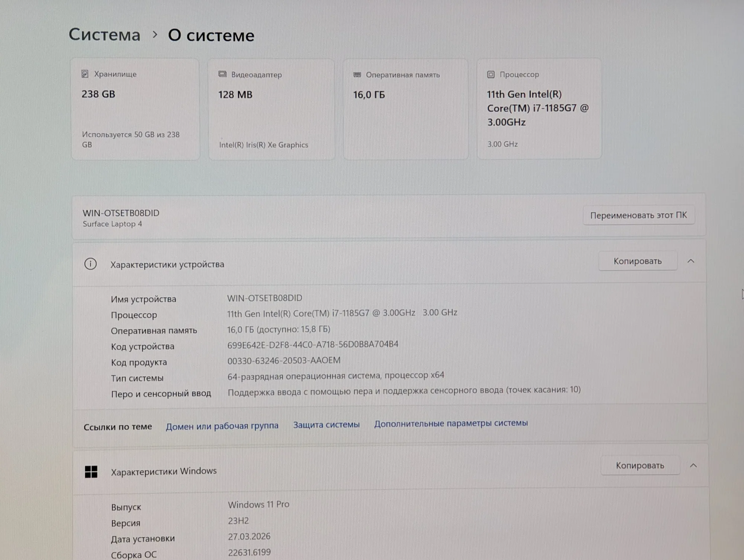This screenshot has width=744, height=560.
Task: Click the breadcrumb arrow after Система
Action: [x=155, y=35]
